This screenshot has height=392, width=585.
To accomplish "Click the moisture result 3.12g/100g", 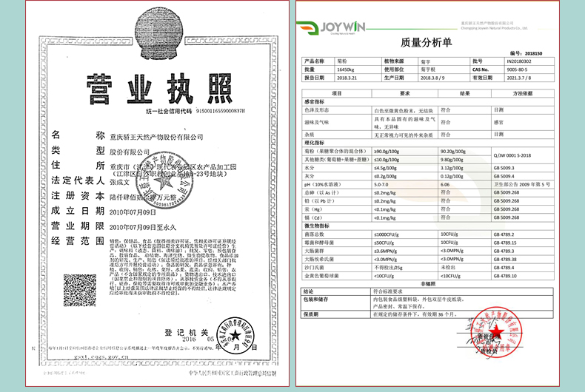I will [x=452, y=168].
